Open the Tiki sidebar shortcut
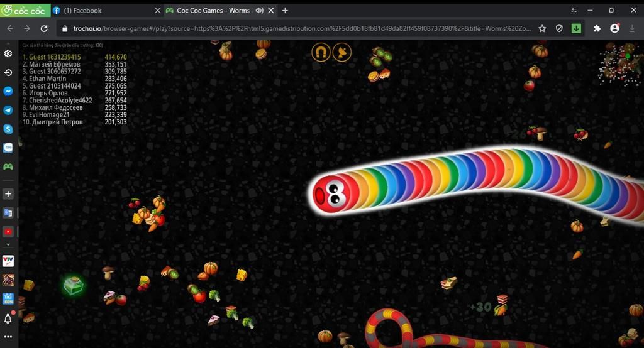Image resolution: width=644 pixels, height=348 pixels. [8, 299]
